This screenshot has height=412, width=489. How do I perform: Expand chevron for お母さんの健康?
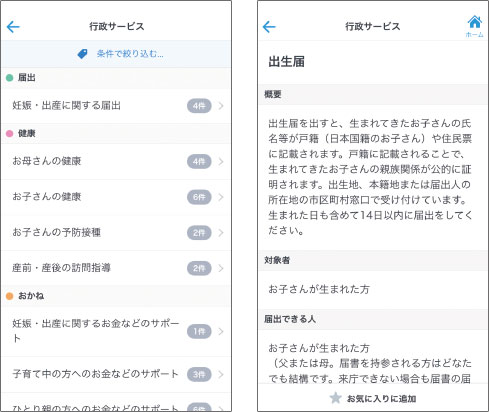pyautogui.click(x=221, y=162)
